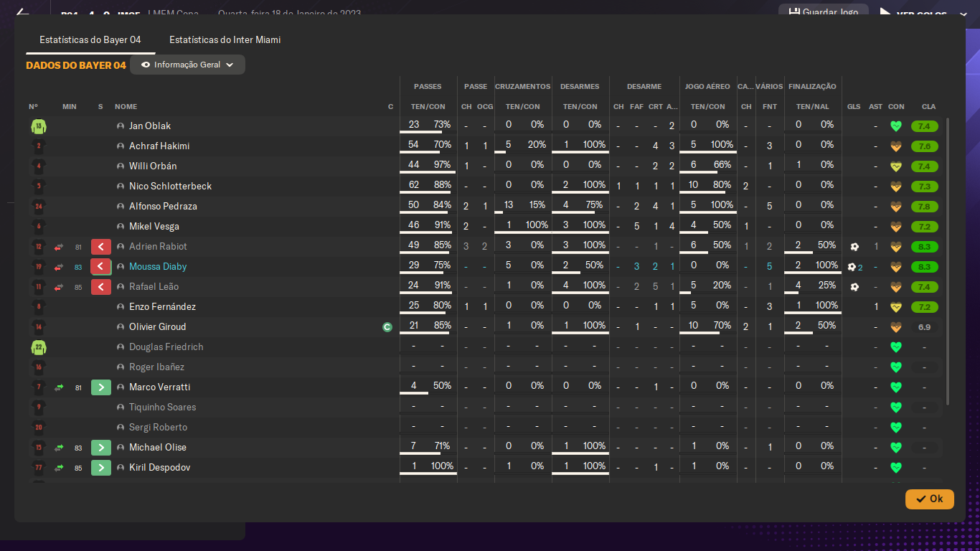Open Jan Oblak player link
Viewport: 980px width, 551px height.
150,126
